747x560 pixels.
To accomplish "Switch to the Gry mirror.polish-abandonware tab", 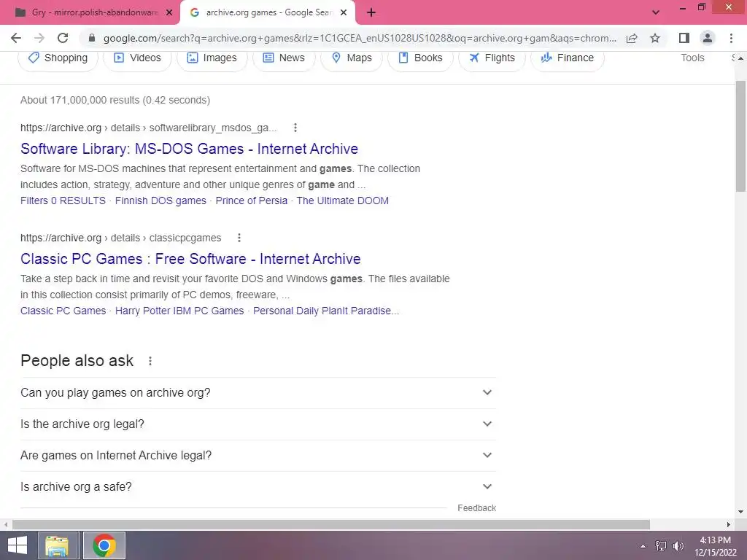I will [89, 13].
